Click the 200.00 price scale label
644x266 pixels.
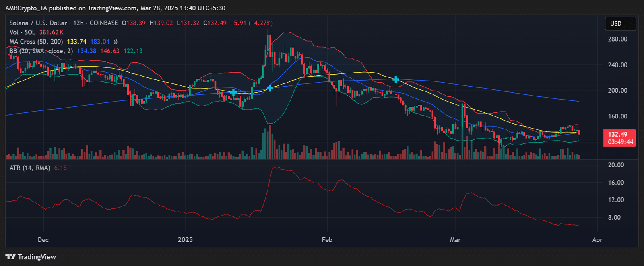point(617,90)
